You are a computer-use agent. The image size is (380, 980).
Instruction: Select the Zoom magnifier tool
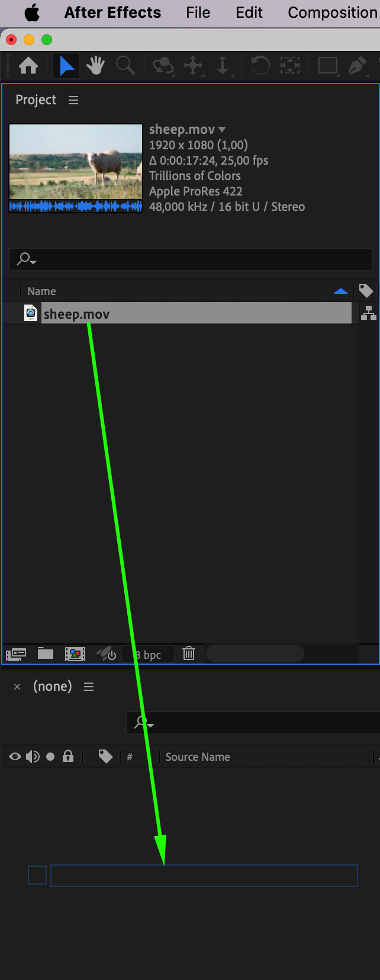pos(125,66)
